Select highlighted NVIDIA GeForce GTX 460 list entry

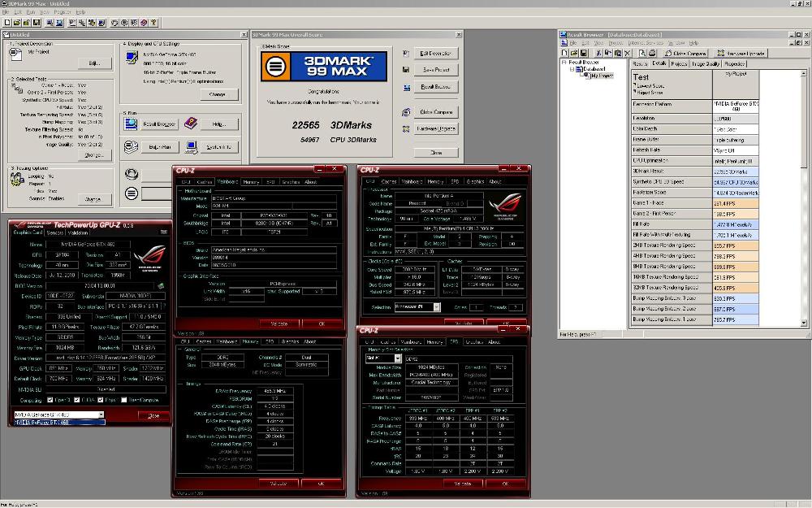tap(59, 423)
